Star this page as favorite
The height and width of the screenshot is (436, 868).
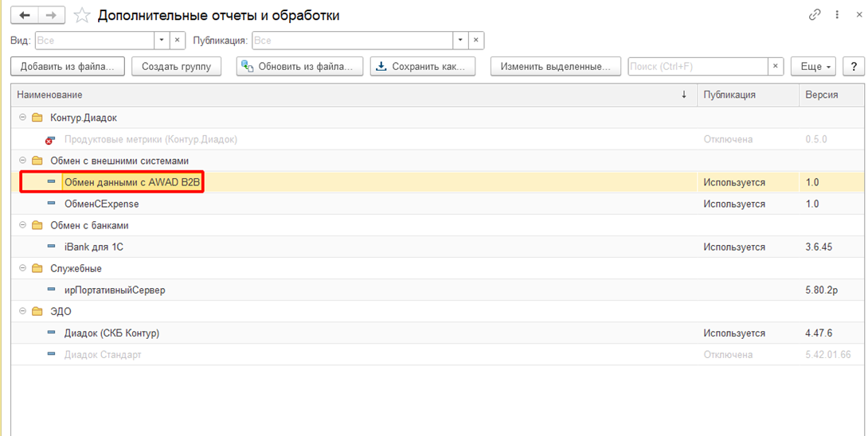point(81,15)
